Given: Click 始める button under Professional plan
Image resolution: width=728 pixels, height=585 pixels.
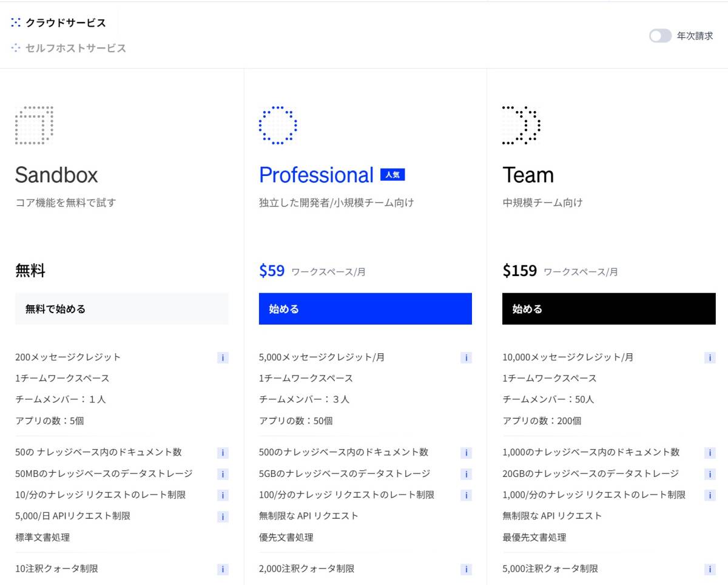Looking at the screenshot, I should pos(365,309).
